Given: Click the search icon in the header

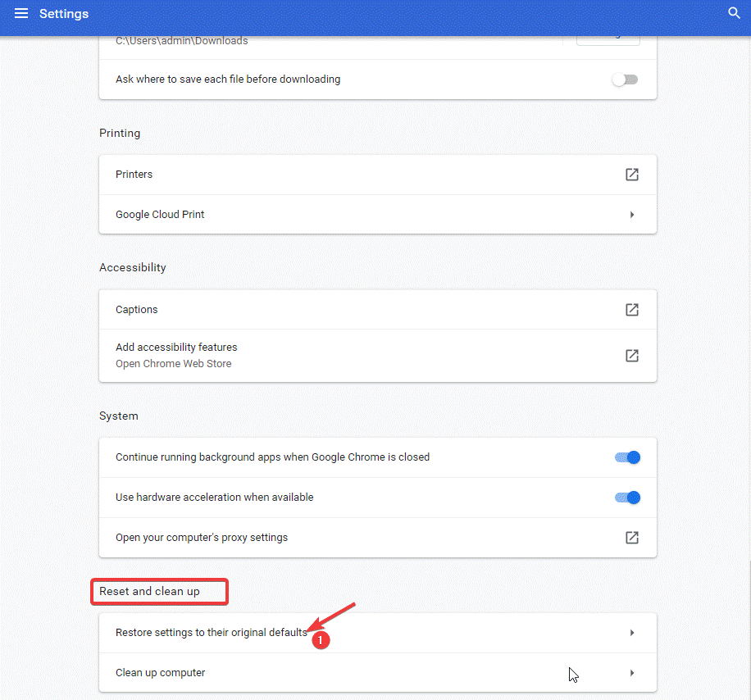Looking at the screenshot, I should point(734,13).
